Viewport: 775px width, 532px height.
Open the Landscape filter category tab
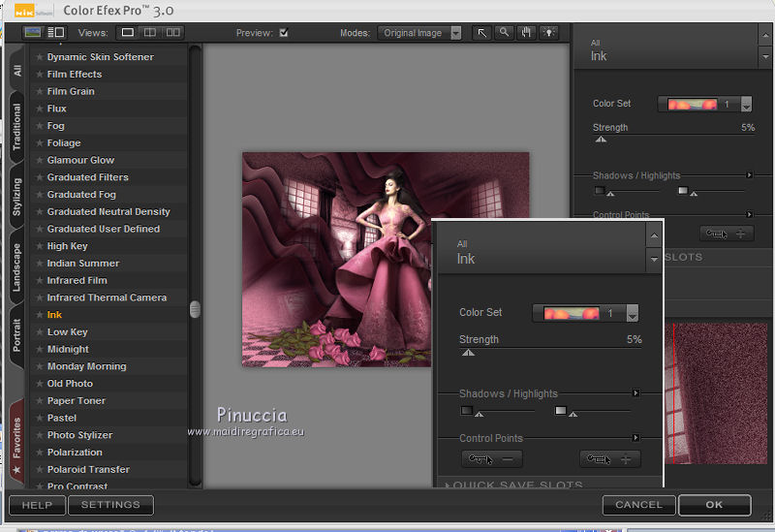click(x=16, y=268)
